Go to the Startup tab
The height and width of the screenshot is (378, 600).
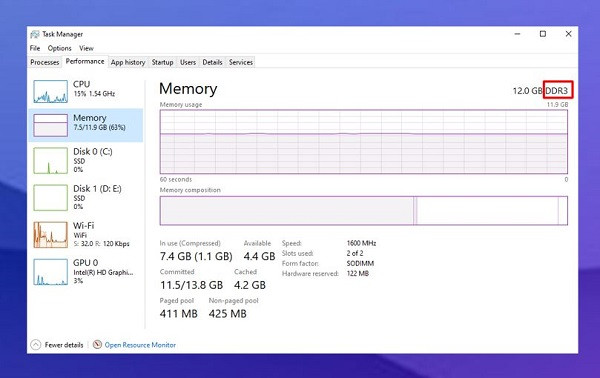[162, 62]
